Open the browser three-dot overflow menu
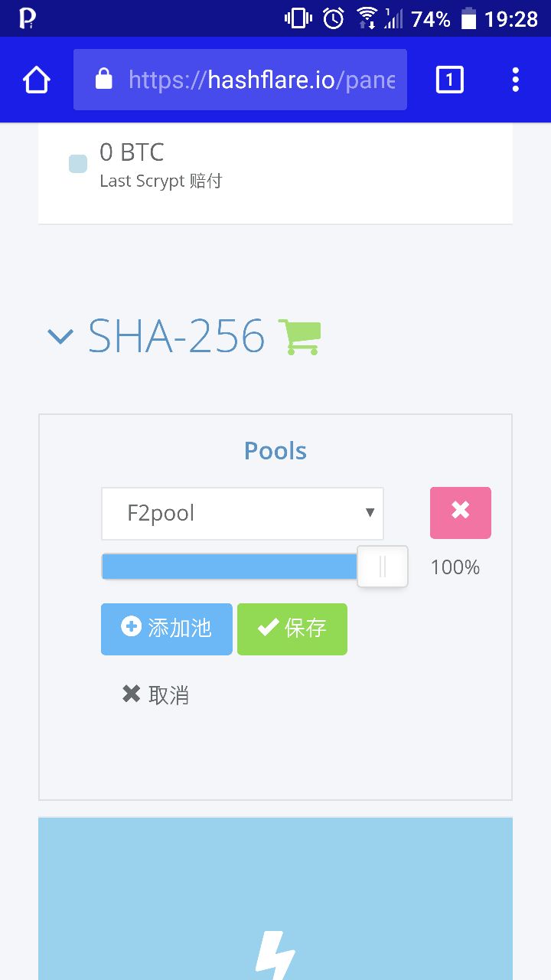 (515, 80)
